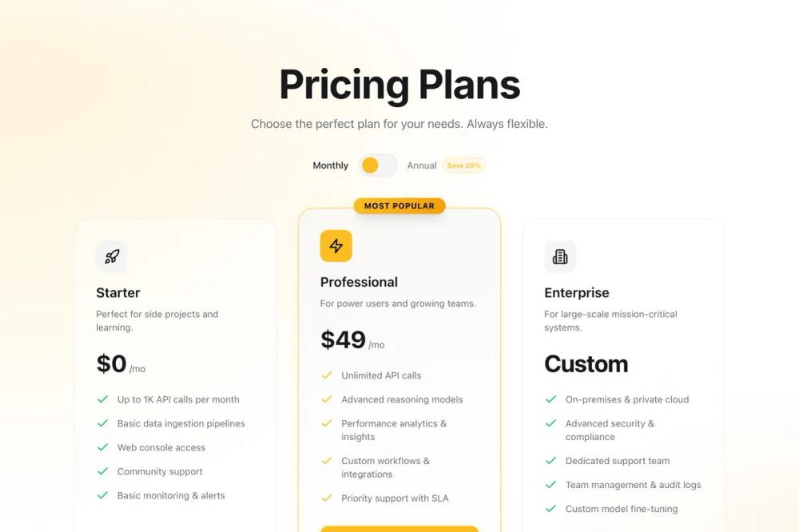Image resolution: width=799 pixels, height=532 pixels.
Task: Click the Enterprise building icon
Action: (559, 256)
